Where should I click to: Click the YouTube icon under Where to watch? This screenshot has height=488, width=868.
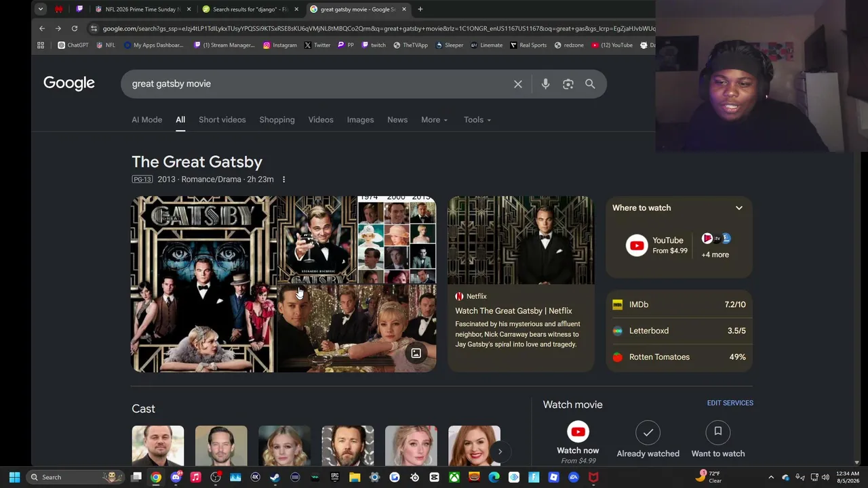click(637, 246)
